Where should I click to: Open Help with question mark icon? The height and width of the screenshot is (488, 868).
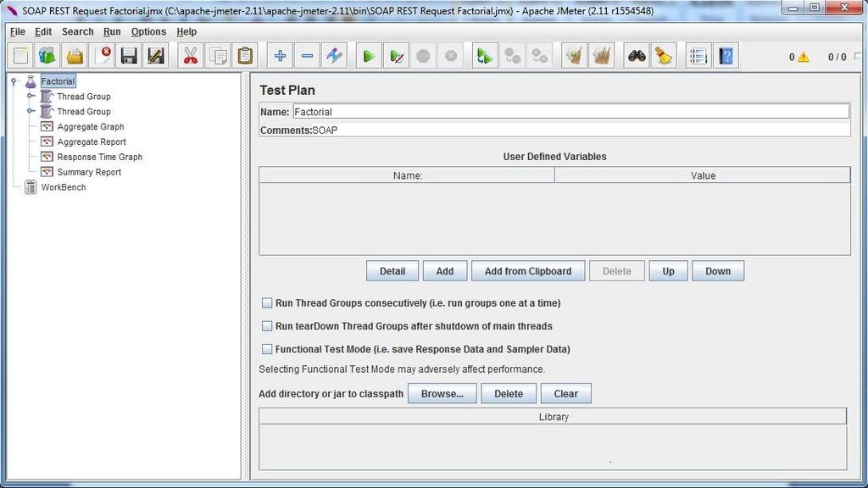click(x=726, y=56)
